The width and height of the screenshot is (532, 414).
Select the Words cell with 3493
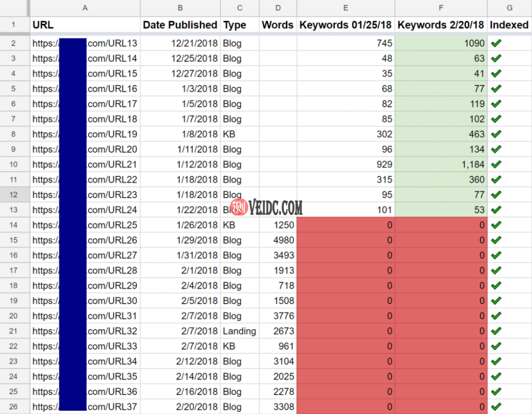(x=278, y=255)
